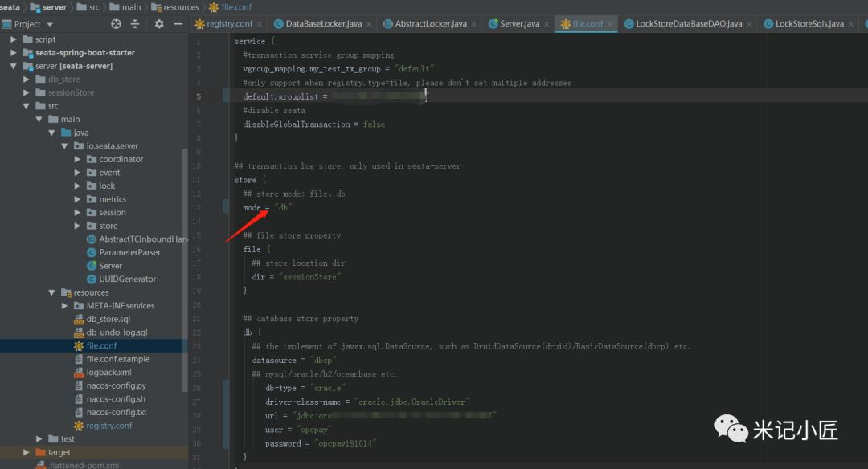Expand the db_store folder arrow
Viewport: 868px width, 469px height.
click(26, 79)
